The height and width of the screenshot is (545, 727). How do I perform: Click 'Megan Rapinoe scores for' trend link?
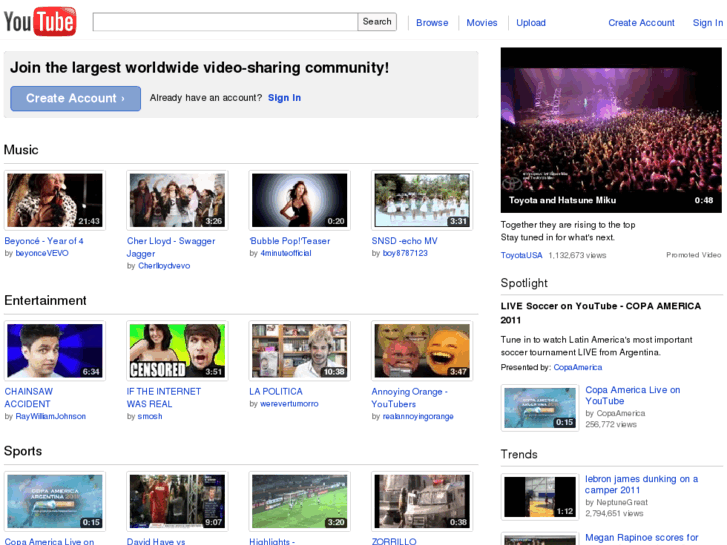pyautogui.click(x=642, y=538)
